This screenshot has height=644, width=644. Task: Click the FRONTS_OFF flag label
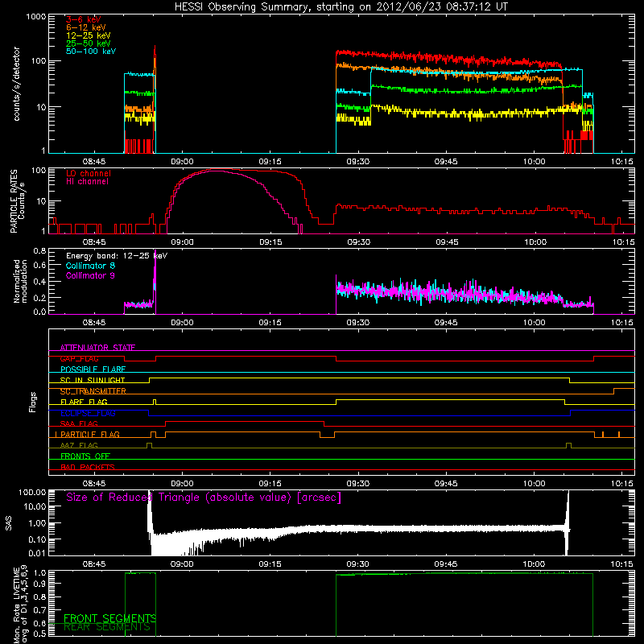click(85, 456)
